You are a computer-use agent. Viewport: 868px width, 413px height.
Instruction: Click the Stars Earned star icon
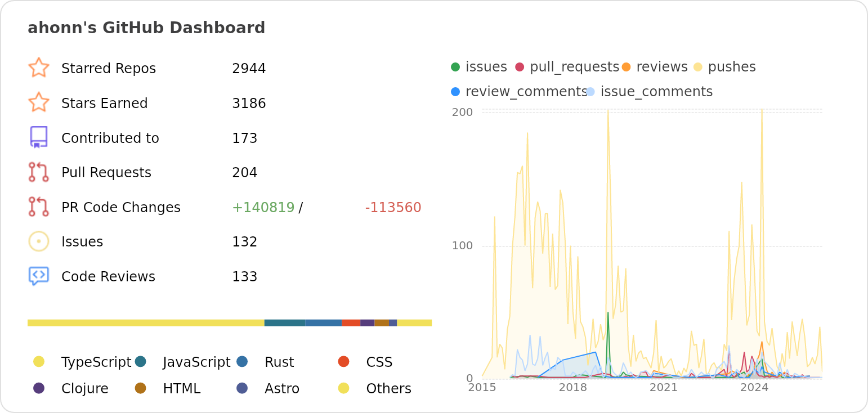coord(39,103)
